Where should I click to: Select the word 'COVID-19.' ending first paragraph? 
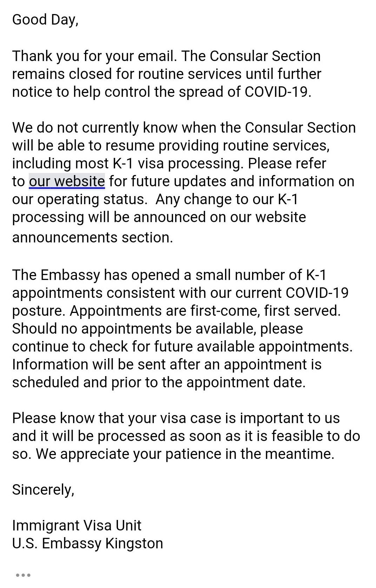click(278, 92)
